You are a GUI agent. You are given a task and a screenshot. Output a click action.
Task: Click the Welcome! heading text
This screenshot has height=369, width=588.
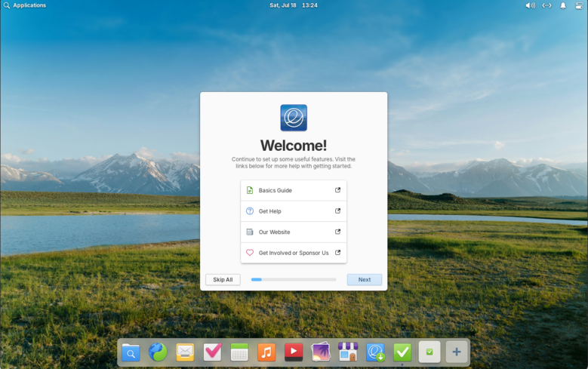point(294,146)
